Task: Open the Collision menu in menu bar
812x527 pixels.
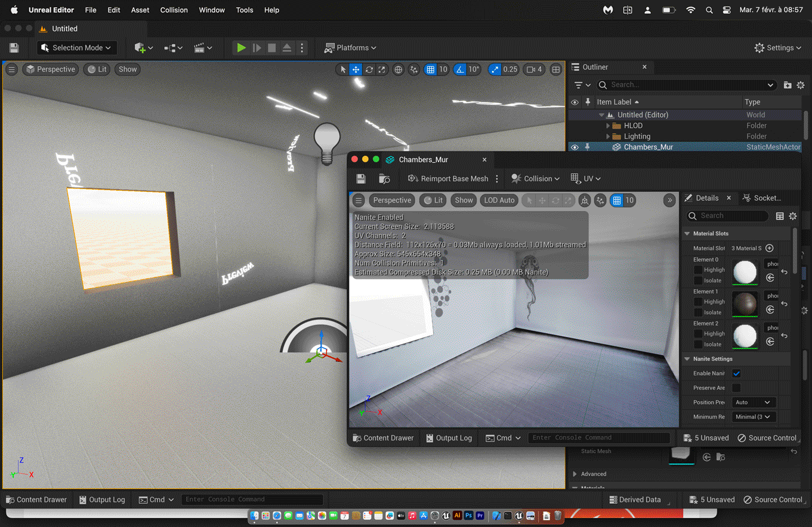Action: pos(174,10)
